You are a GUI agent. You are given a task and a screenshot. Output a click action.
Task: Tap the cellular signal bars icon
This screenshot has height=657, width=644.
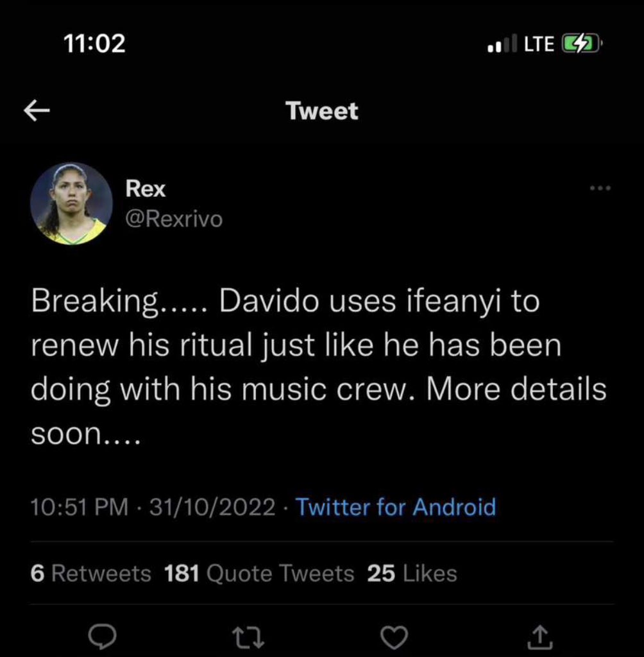coord(502,44)
